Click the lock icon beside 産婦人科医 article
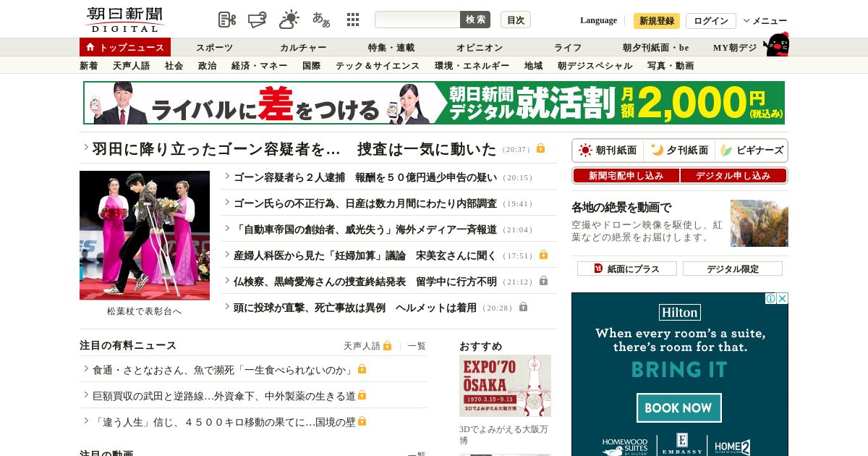The width and height of the screenshot is (868, 456). coord(543,255)
